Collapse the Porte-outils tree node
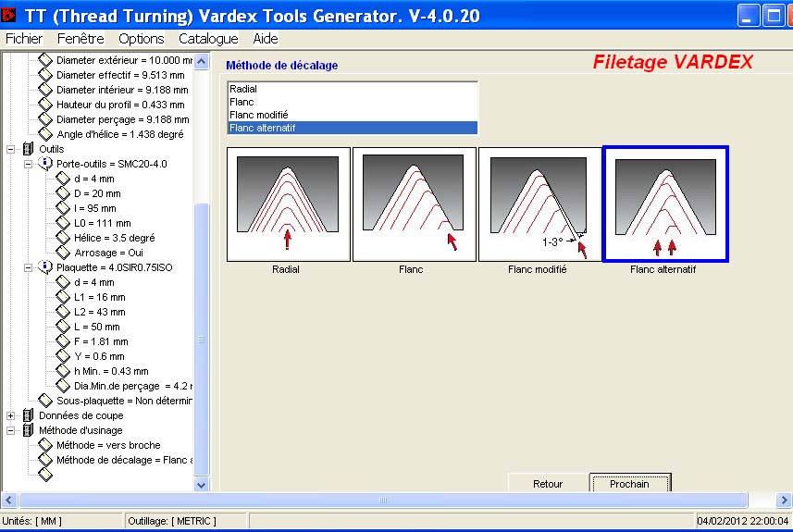Screen dimensions: 793x532 click(29, 164)
